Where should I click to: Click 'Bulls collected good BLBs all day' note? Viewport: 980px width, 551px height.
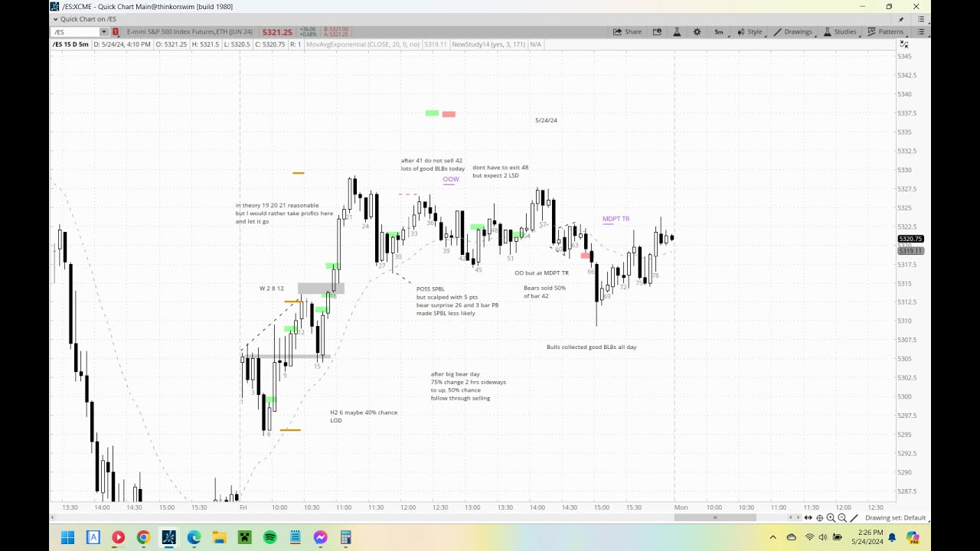click(x=591, y=347)
